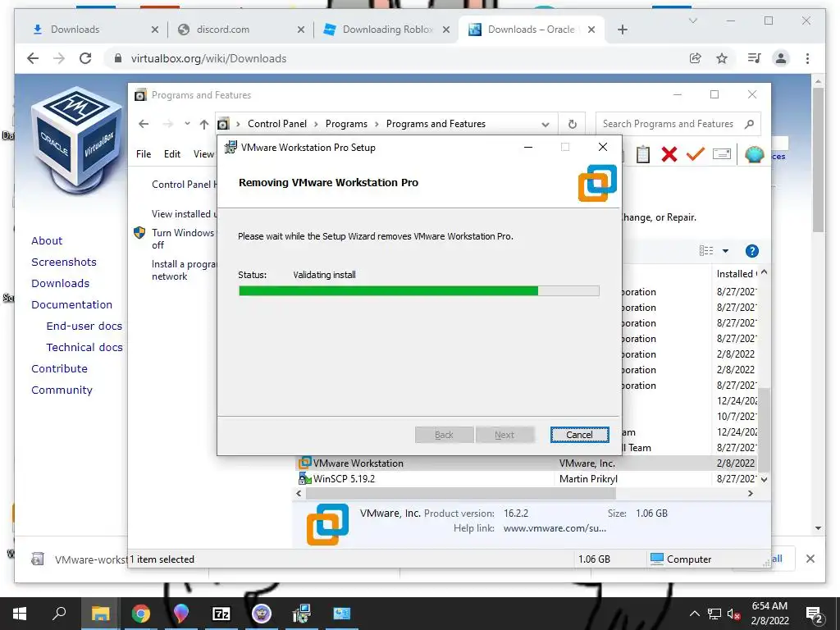Screen dimensions: 840x630
Task: Open the Documentation link in sidebar
Action: coord(72,304)
